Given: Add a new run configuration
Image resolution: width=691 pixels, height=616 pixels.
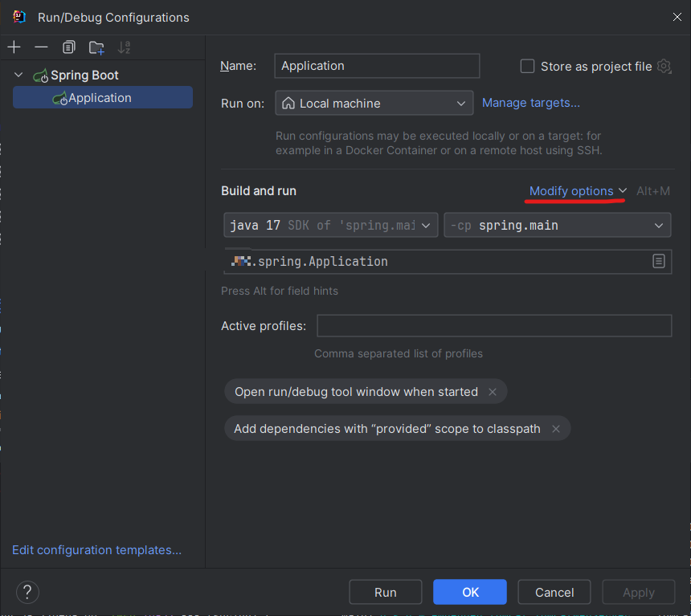Looking at the screenshot, I should pos(14,47).
